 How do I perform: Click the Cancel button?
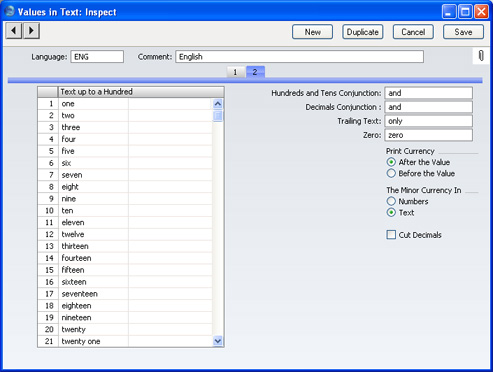[413, 32]
